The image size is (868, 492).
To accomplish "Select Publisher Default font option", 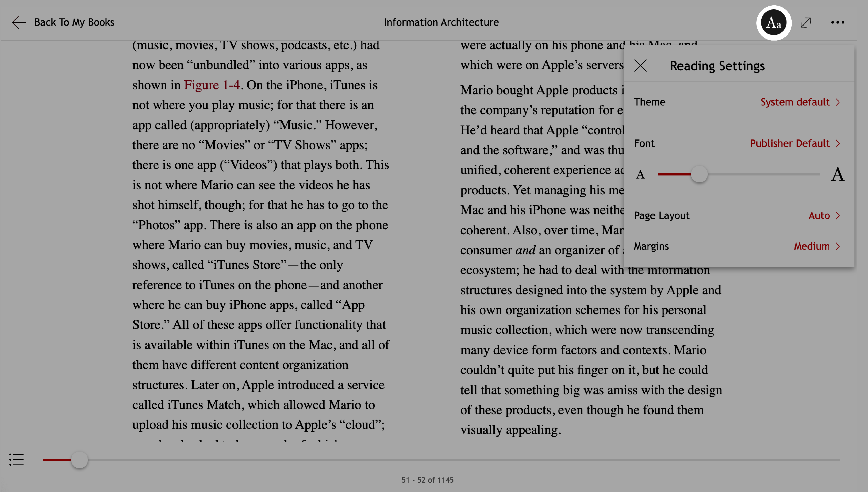I will pos(790,143).
